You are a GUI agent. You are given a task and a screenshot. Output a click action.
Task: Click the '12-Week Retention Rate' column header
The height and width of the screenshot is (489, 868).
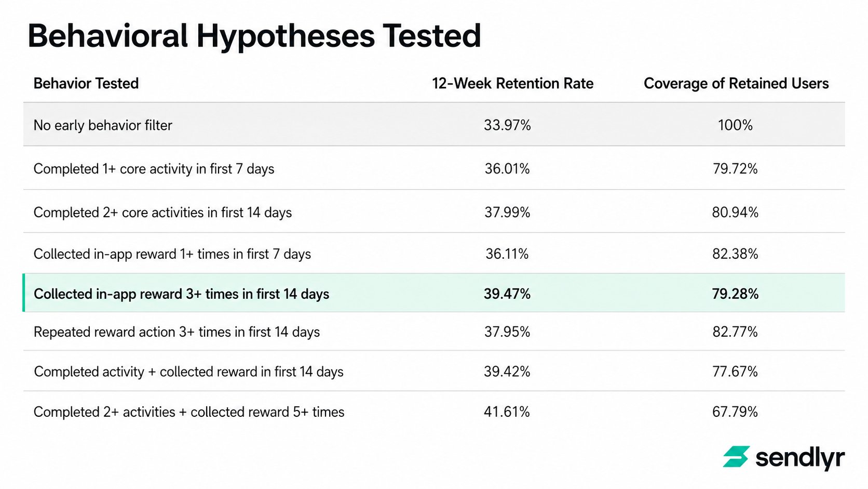point(512,84)
